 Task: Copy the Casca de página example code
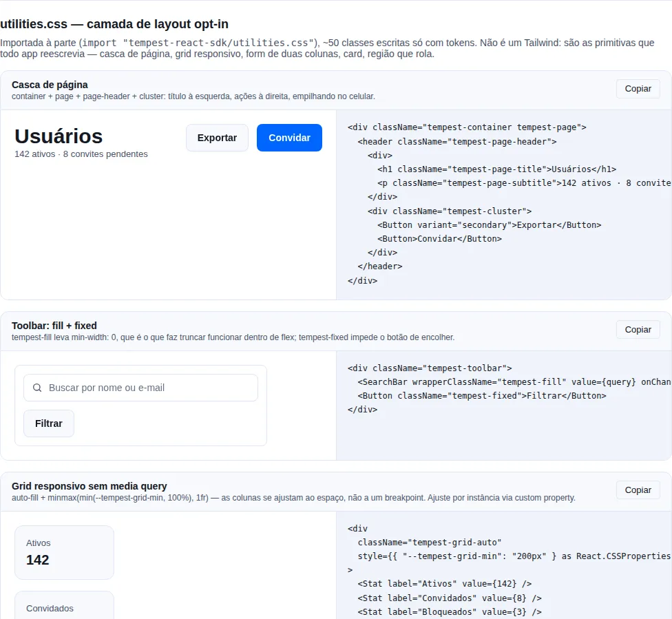[638, 89]
